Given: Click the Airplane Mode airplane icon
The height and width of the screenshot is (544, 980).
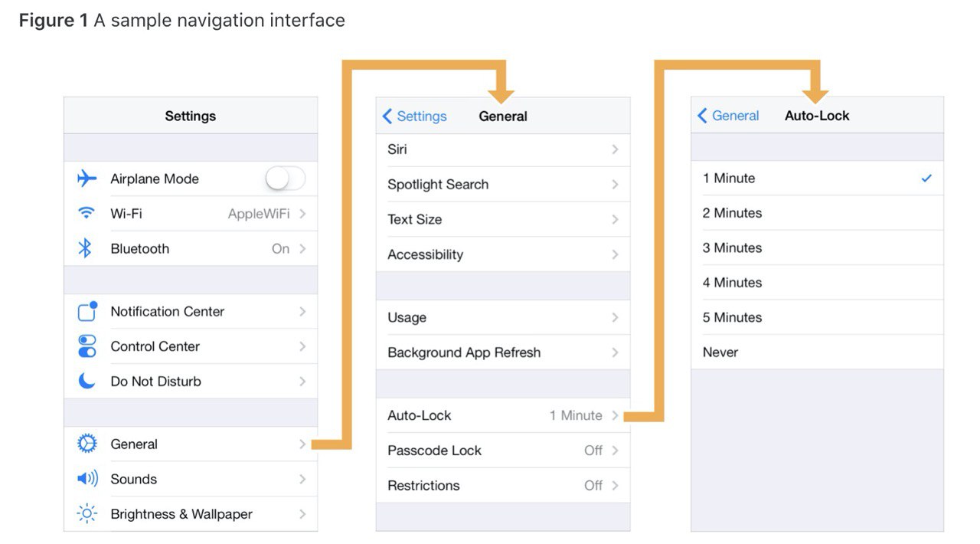Looking at the screenshot, I should [x=87, y=179].
